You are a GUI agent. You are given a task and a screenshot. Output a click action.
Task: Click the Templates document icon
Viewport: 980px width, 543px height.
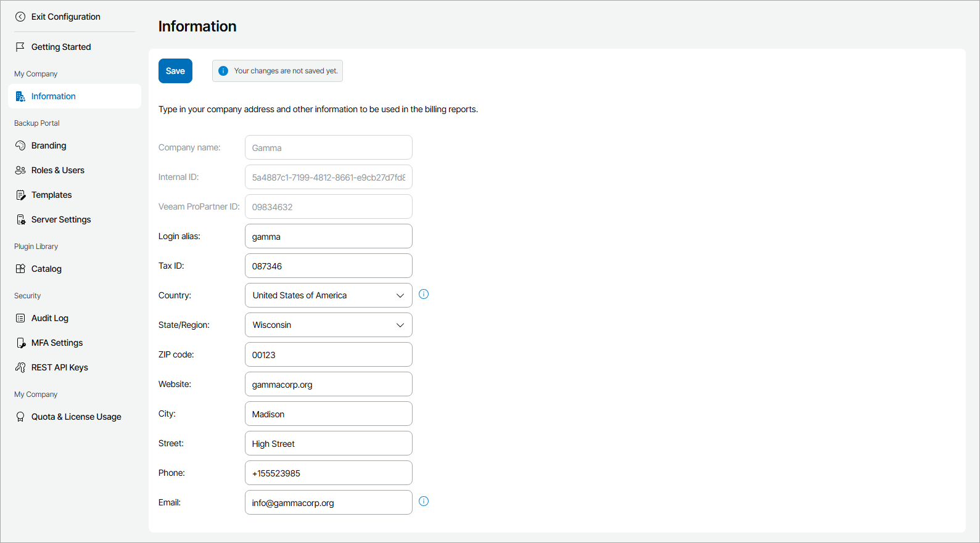click(x=20, y=195)
